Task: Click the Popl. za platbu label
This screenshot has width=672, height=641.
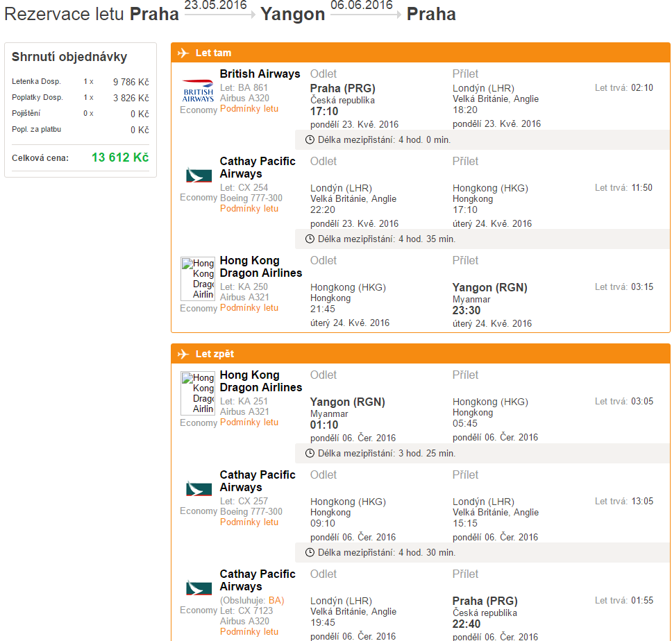Action: pos(36,129)
